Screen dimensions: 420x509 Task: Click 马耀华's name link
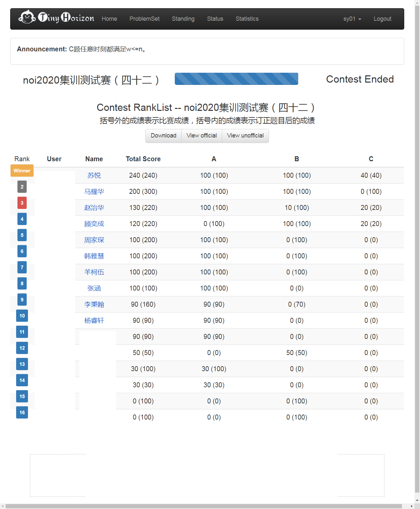(94, 191)
